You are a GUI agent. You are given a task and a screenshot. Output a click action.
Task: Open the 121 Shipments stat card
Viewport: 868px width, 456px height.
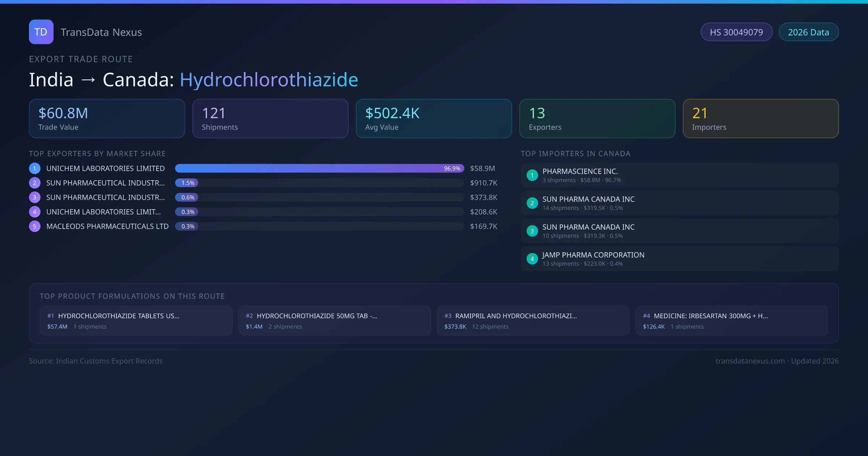[x=270, y=119]
